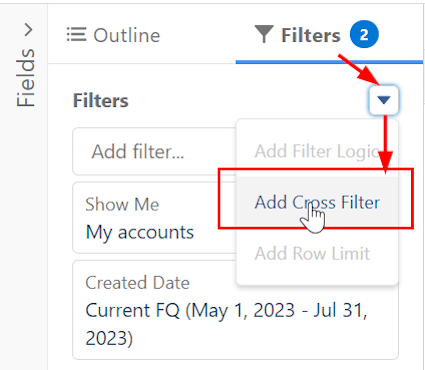Switch to the Outline tab

113,35
